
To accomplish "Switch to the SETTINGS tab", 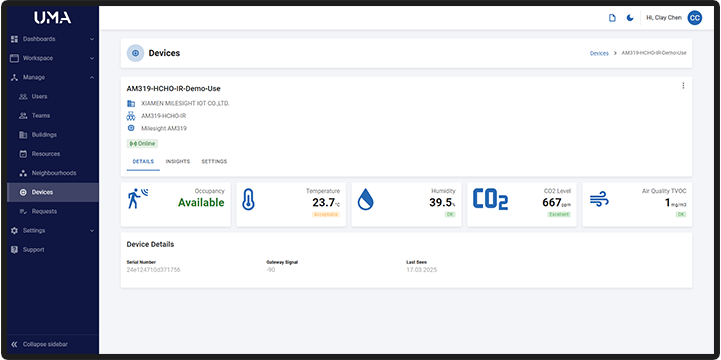I will [x=214, y=162].
